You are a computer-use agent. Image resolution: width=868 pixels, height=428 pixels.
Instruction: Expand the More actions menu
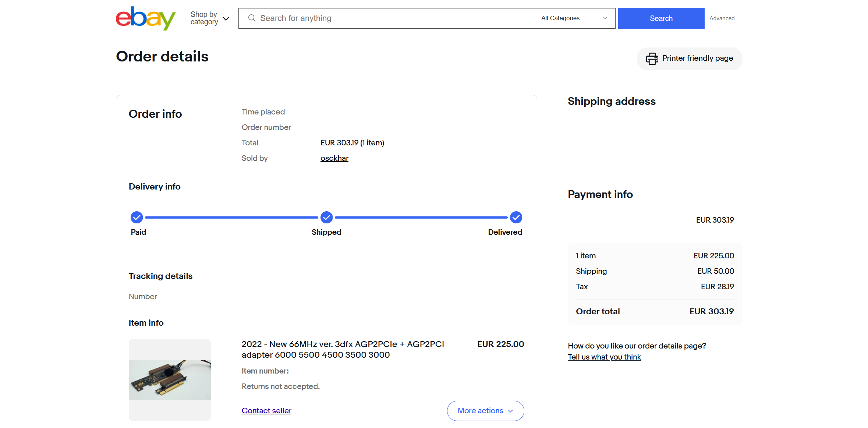click(x=485, y=411)
